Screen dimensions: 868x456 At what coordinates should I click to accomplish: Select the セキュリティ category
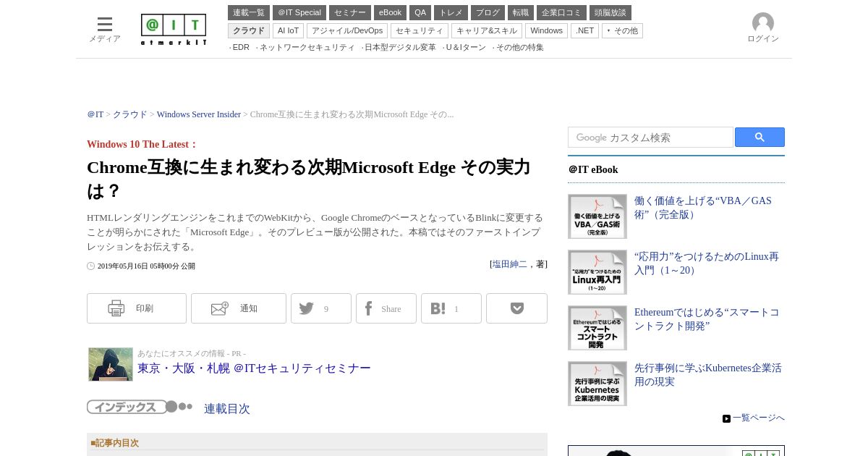click(420, 30)
